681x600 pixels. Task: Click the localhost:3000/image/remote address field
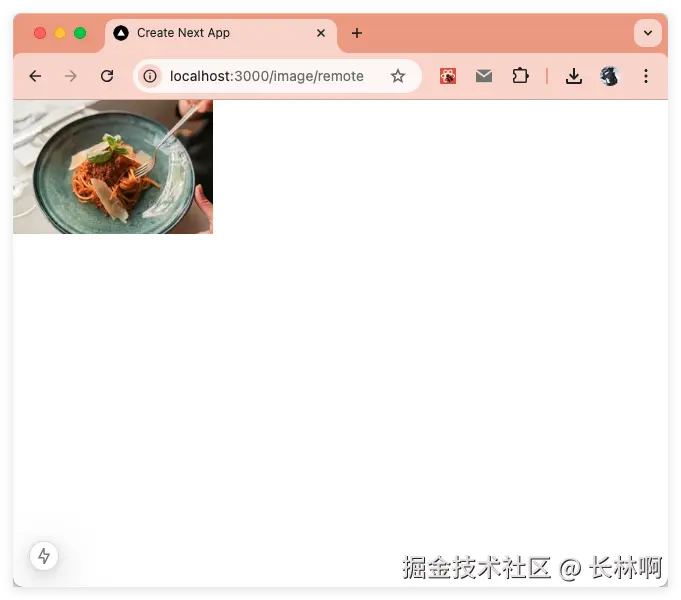267,76
